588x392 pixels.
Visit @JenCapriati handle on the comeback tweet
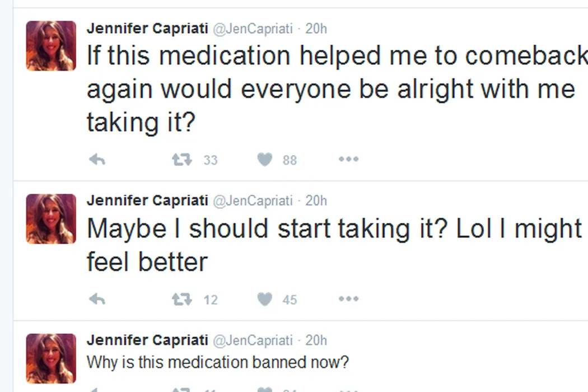pos(253,29)
